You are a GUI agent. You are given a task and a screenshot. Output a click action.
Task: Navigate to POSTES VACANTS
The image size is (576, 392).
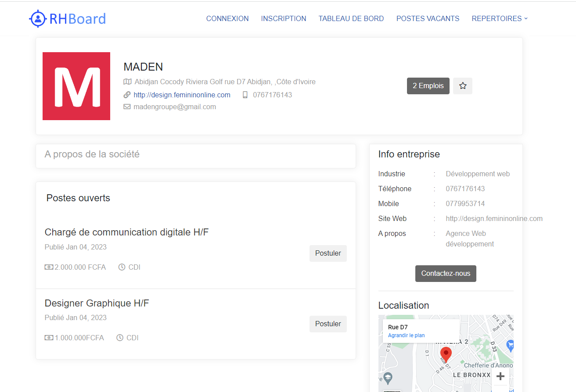coord(428,18)
